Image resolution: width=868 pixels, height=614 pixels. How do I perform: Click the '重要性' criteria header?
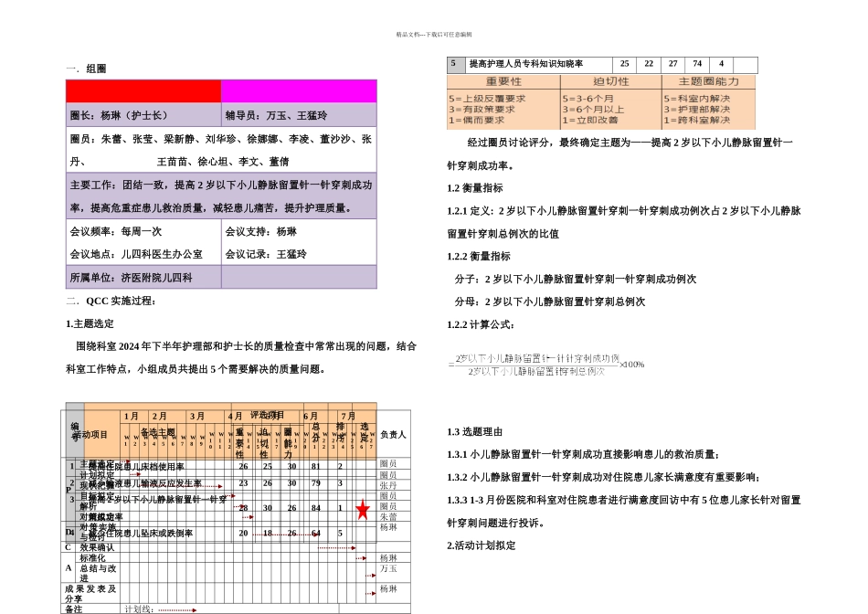coord(503,81)
